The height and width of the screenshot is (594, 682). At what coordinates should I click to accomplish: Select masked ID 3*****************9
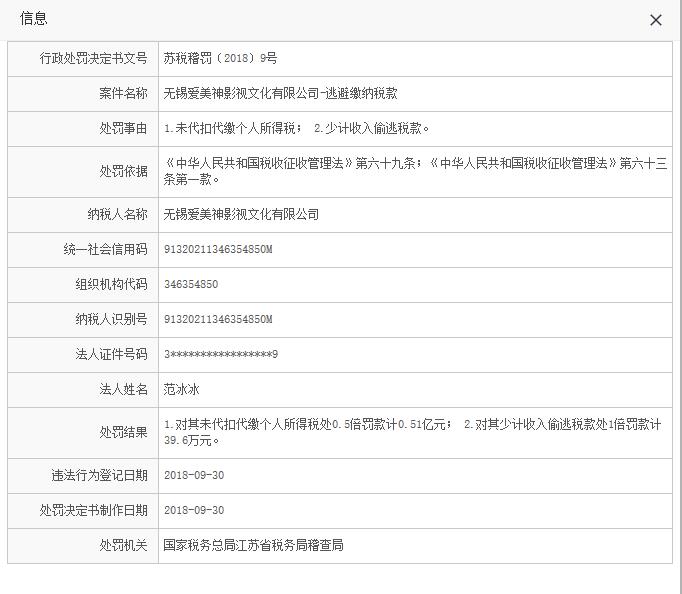coord(221,354)
